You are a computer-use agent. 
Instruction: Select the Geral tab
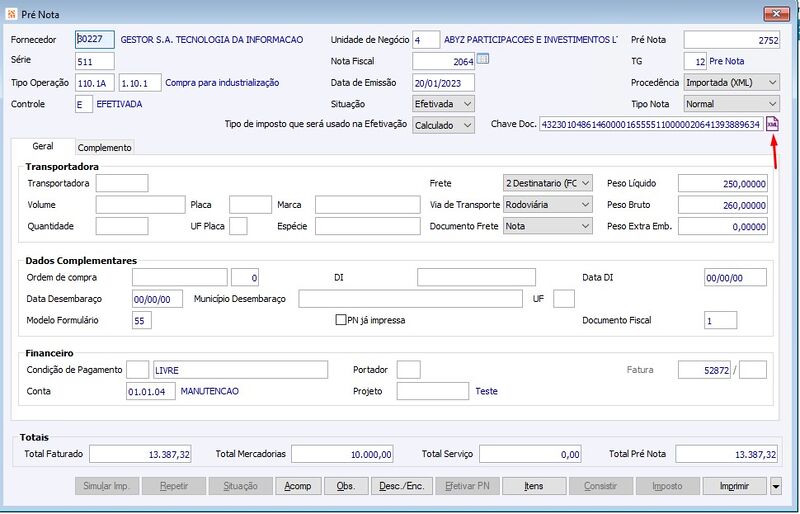(43, 146)
